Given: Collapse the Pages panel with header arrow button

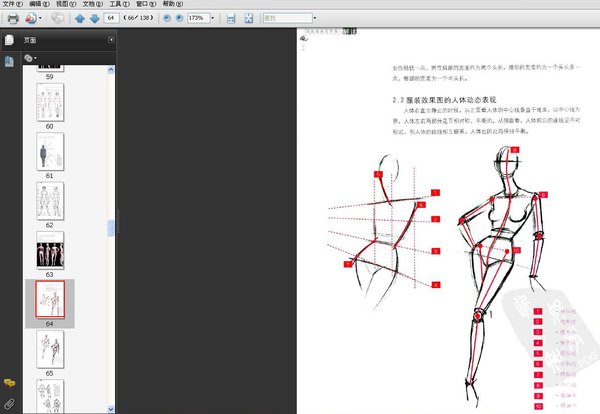Looking at the screenshot, I should pyautogui.click(x=111, y=39).
